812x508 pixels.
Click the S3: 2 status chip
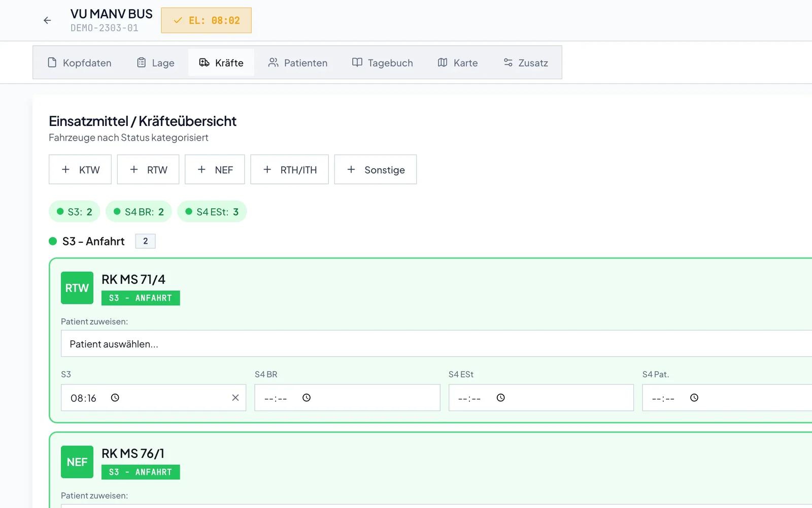[75, 212]
